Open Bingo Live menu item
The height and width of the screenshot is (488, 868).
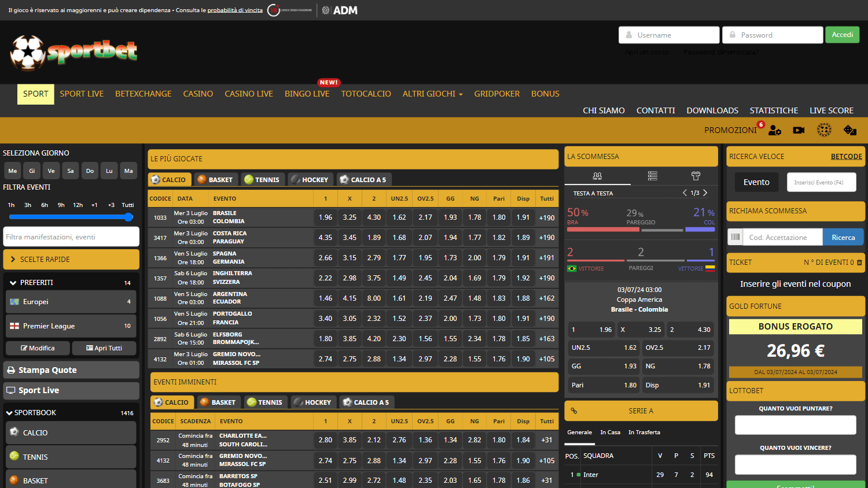pos(307,94)
